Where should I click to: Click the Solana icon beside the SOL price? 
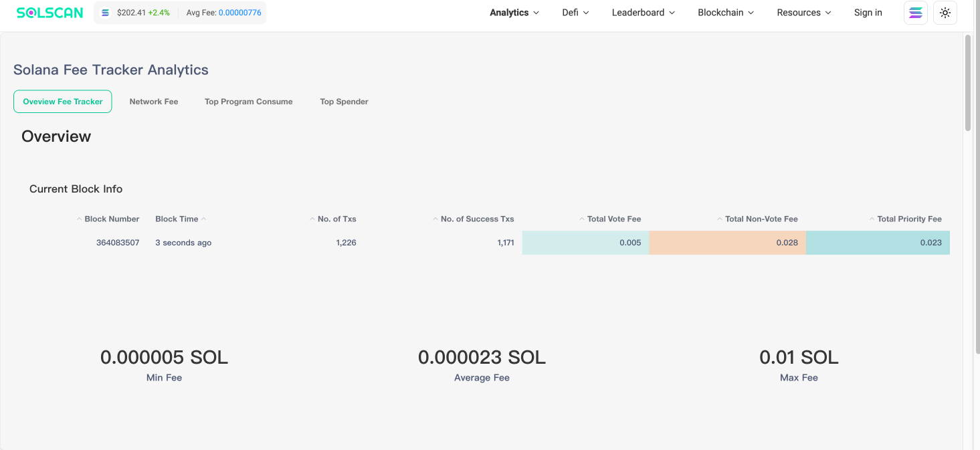[x=106, y=12]
